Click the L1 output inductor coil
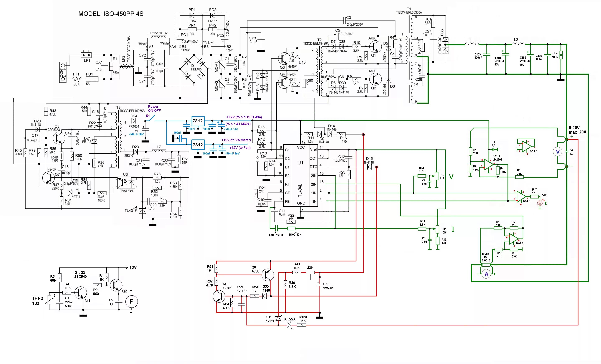 tap(472, 43)
